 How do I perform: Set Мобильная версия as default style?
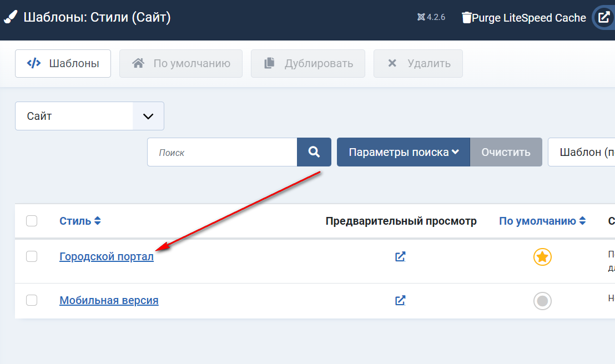[542, 301]
